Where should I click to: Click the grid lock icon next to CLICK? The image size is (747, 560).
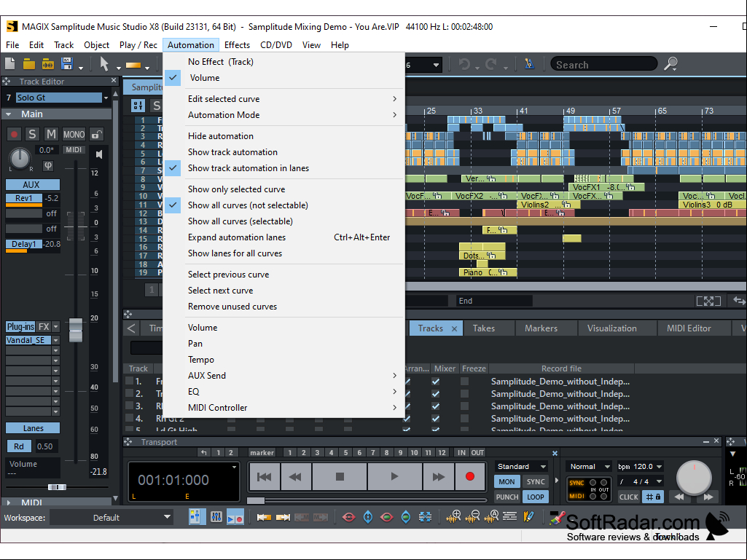tap(653, 497)
